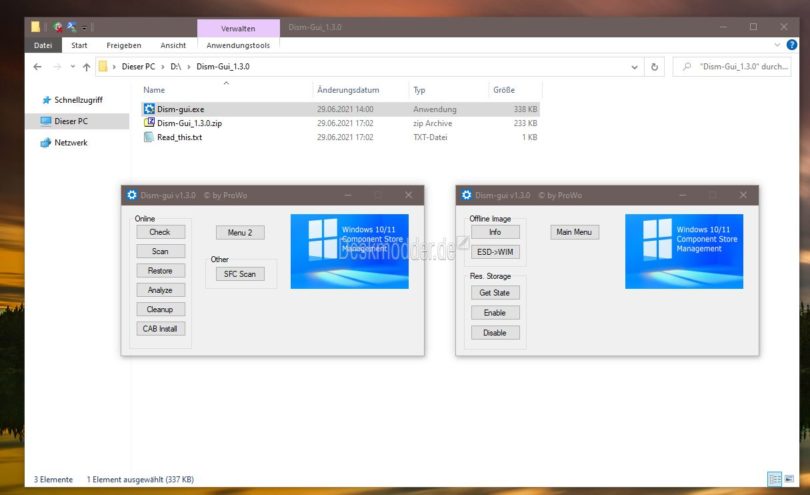Switch to details view in status bar
810x495 pixels.
[x=773, y=479]
